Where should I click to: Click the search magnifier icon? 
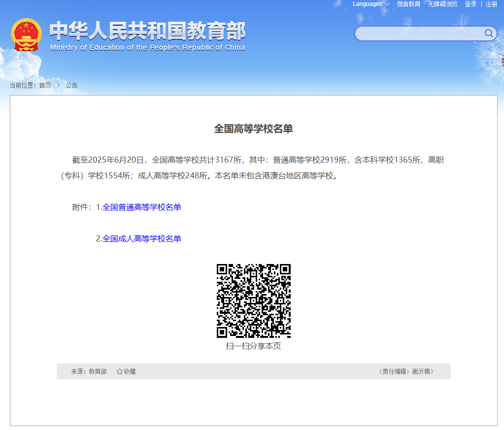coord(489,33)
